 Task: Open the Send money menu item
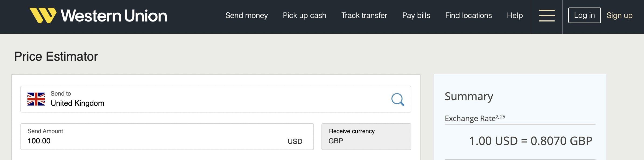point(247,16)
